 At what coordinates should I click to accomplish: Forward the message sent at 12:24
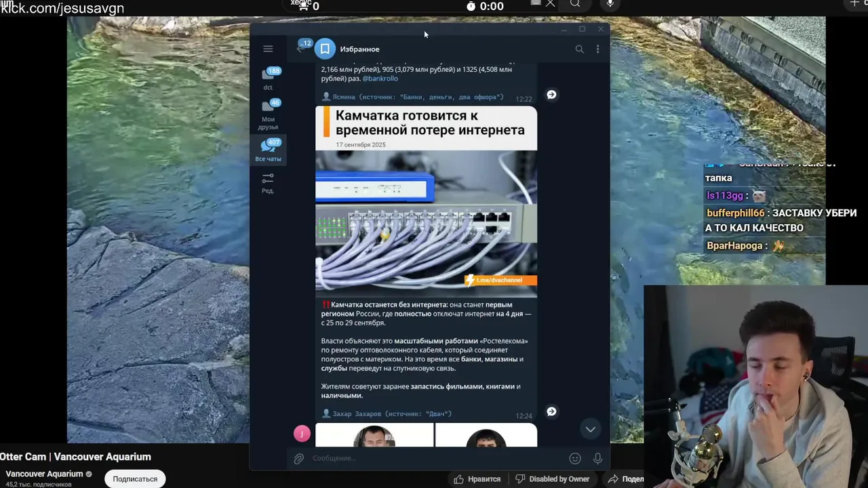point(551,411)
